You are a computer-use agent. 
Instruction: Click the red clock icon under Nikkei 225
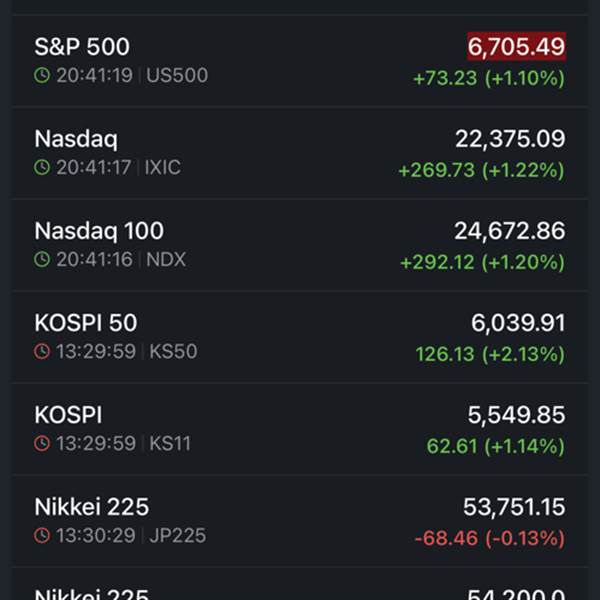[x=41, y=535]
